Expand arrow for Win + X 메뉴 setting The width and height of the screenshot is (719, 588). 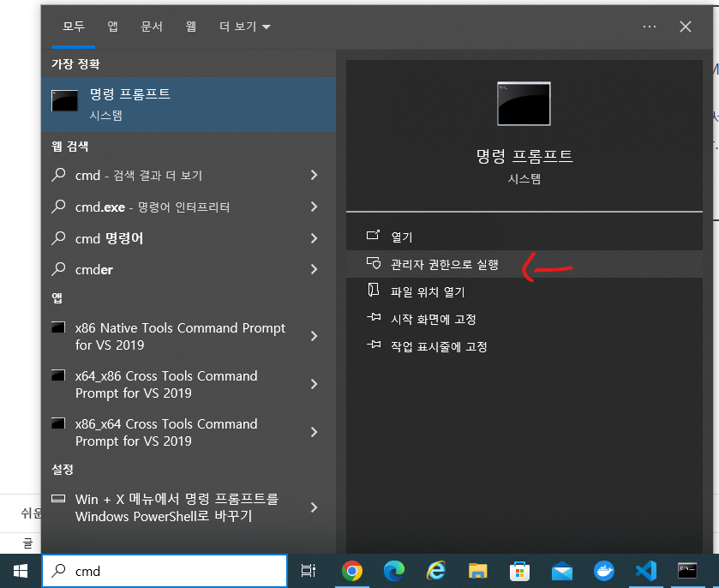tap(315, 507)
